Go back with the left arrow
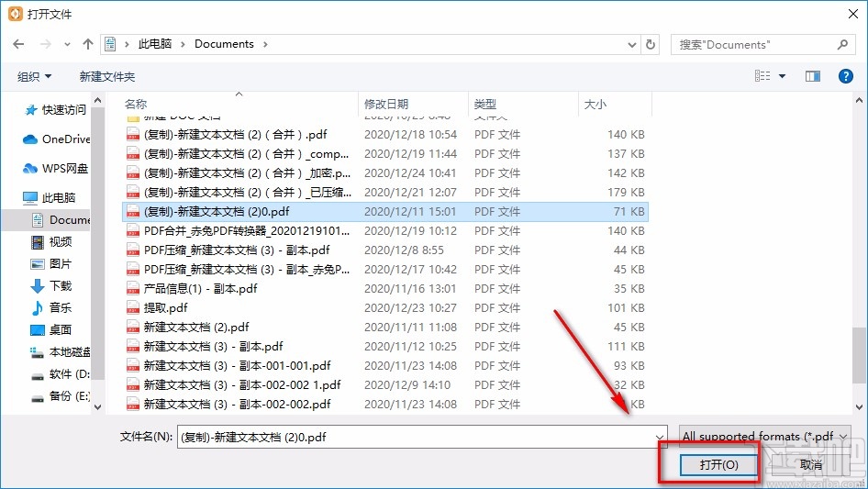 18,44
